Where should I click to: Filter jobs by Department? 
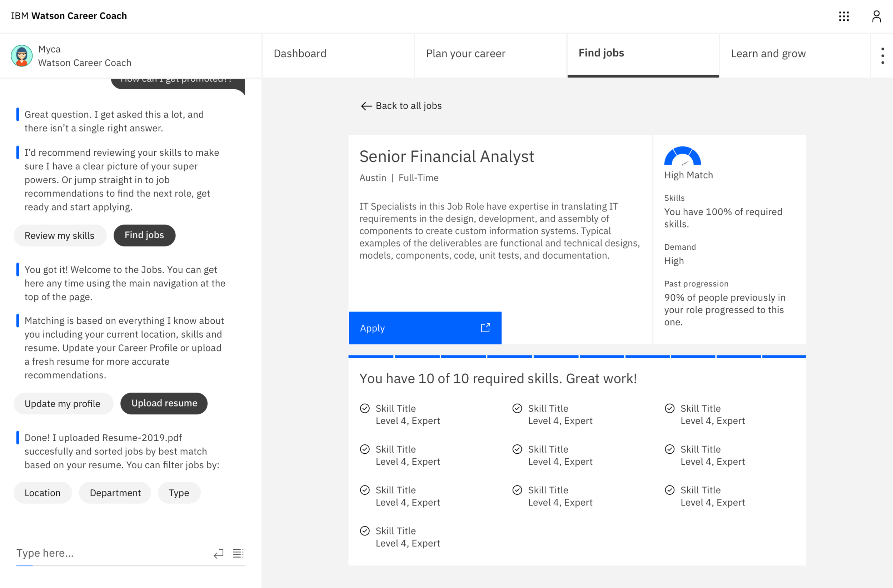click(115, 493)
